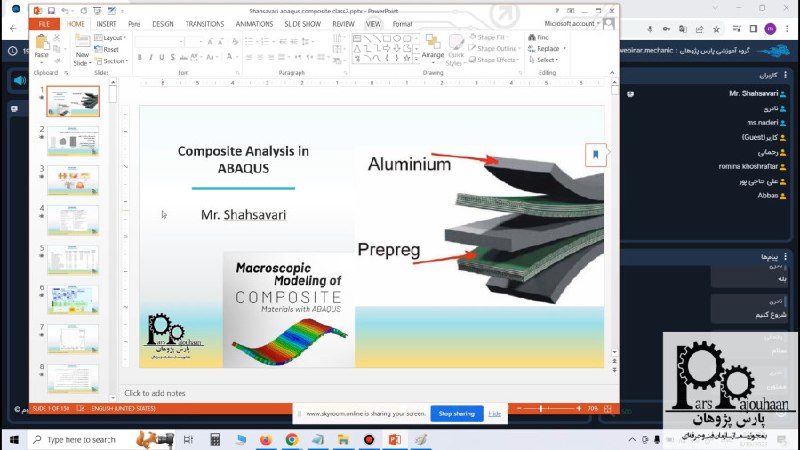Screen dimensions: 800x450
Task: Switch to the INSERT tab
Action: tap(106, 24)
